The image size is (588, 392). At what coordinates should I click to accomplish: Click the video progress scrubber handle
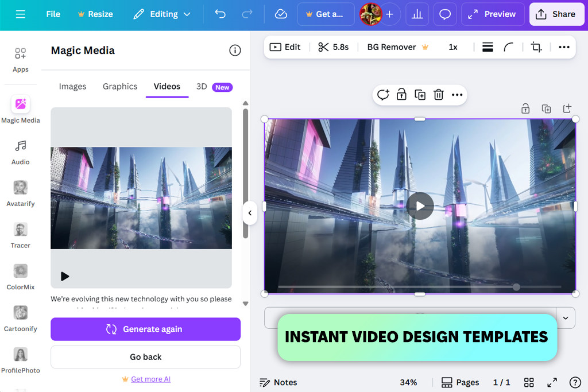(x=516, y=287)
